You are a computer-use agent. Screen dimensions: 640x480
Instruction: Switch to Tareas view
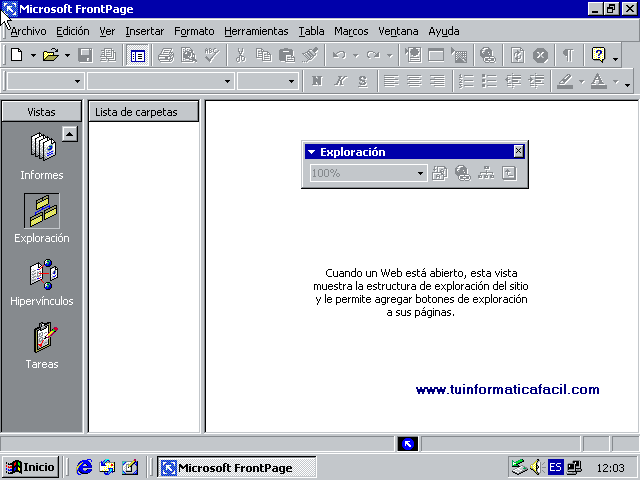point(42,346)
